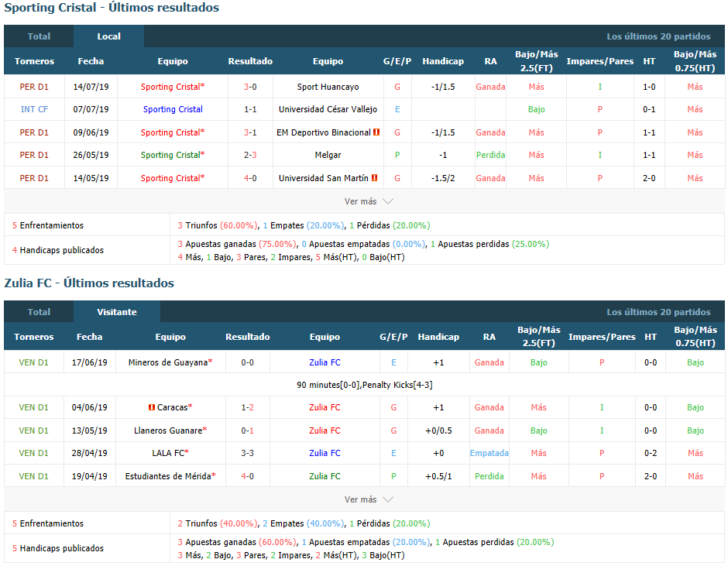Select the Local tab

click(108, 36)
